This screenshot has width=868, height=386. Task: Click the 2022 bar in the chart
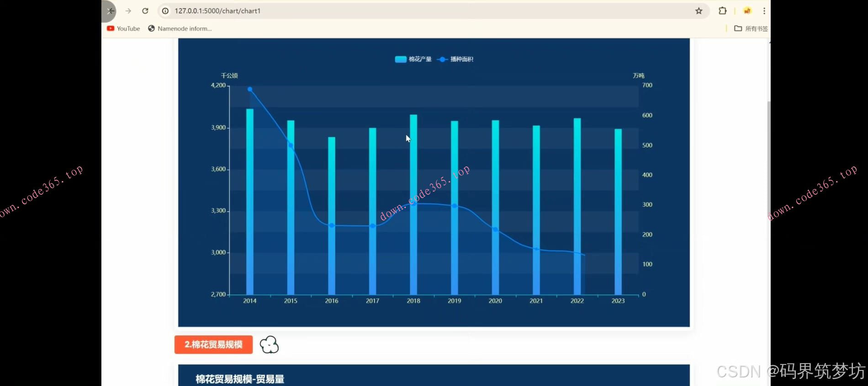click(577, 206)
